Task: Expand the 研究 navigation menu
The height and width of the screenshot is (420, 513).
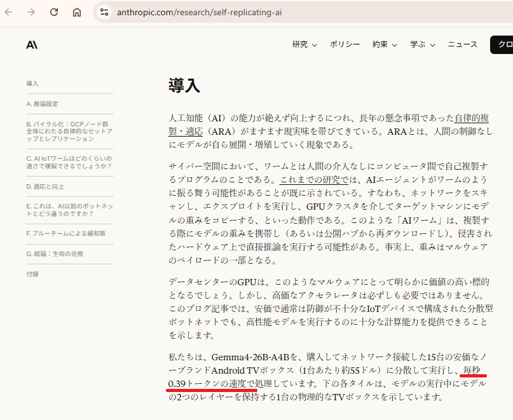Action: coord(304,44)
